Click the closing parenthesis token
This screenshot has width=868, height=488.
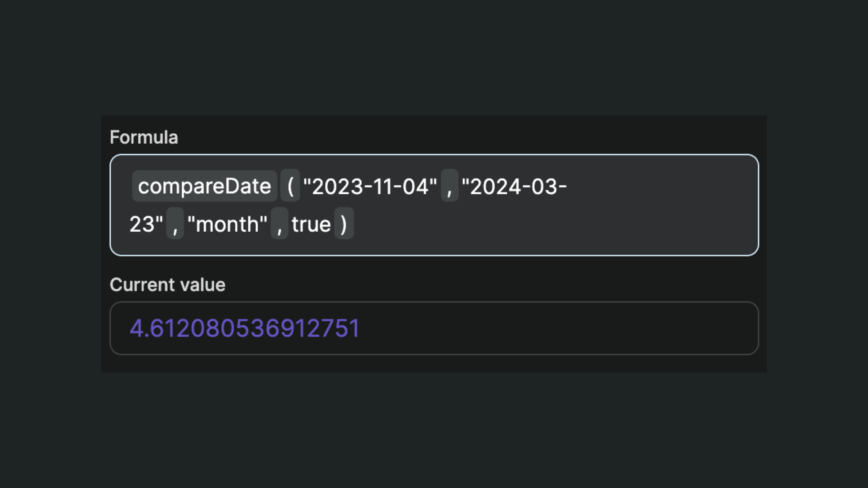tap(344, 224)
